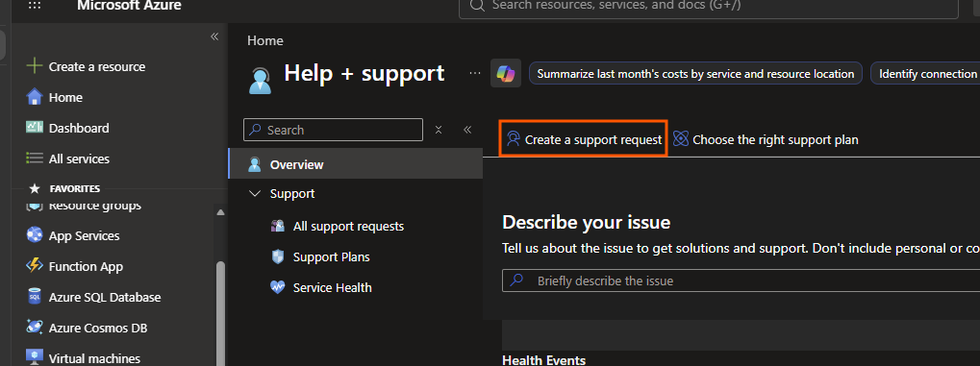The width and height of the screenshot is (980, 366).
Task: Click the Home breadcrumb link
Action: 265,40
